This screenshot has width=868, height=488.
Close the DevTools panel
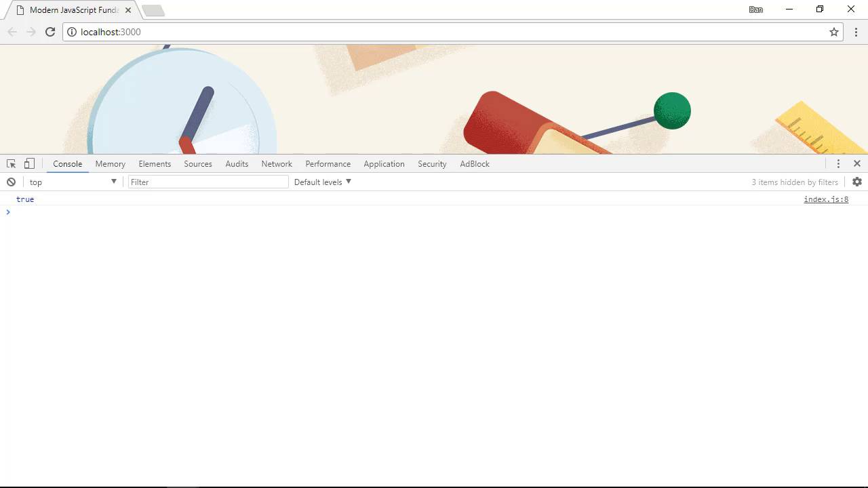[x=857, y=163]
